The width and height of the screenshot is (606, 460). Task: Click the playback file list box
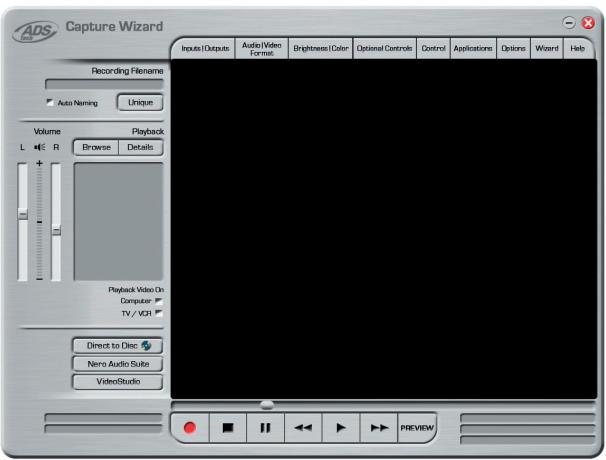(x=118, y=221)
